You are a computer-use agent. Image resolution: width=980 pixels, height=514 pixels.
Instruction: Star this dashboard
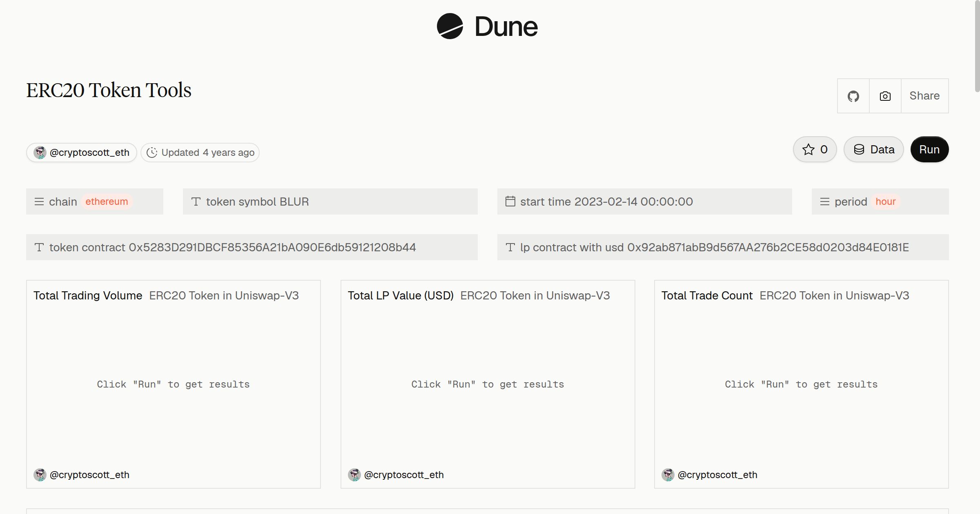[x=815, y=149]
